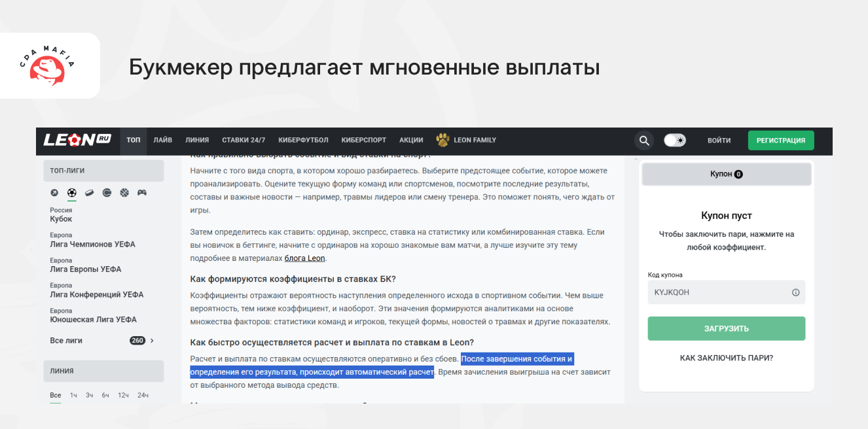Open the КИБЕРСПОРТ menu tab
Image resolution: width=868 pixels, height=429 pixels.
363,140
